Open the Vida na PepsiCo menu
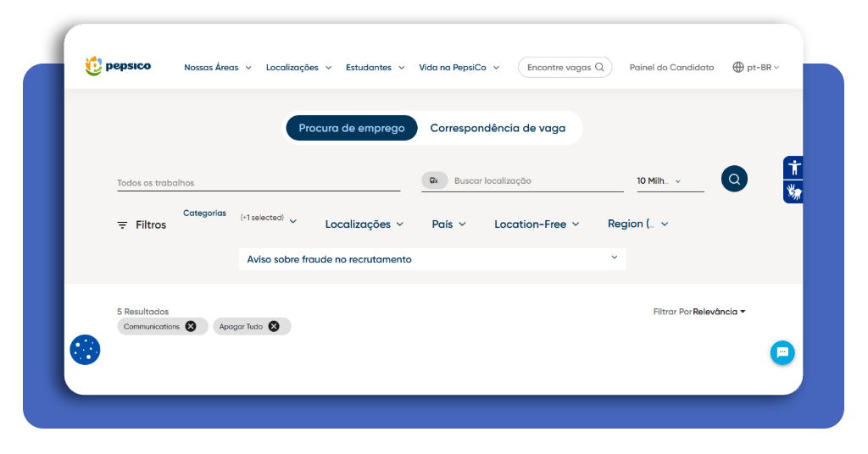Viewport: 868px width, 454px height. pos(459,68)
